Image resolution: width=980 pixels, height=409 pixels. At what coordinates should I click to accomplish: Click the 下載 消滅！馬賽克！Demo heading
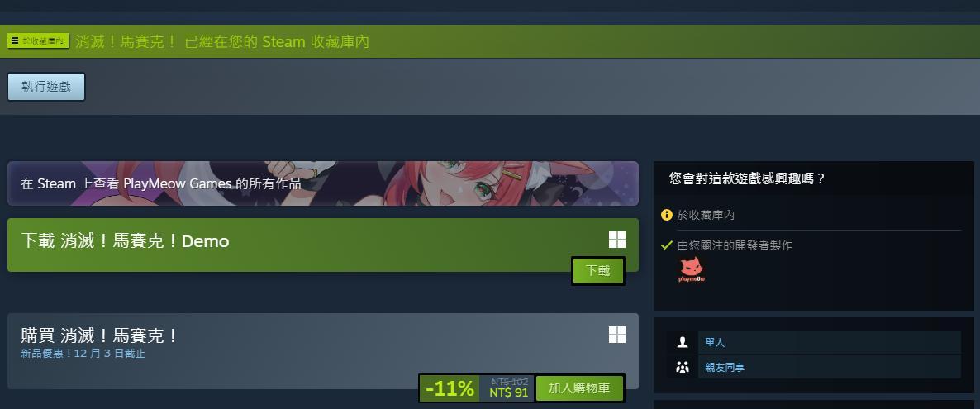[125, 241]
